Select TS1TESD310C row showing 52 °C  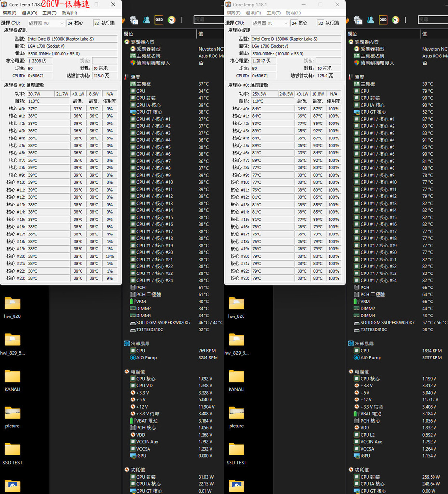(x=173, y=329)
